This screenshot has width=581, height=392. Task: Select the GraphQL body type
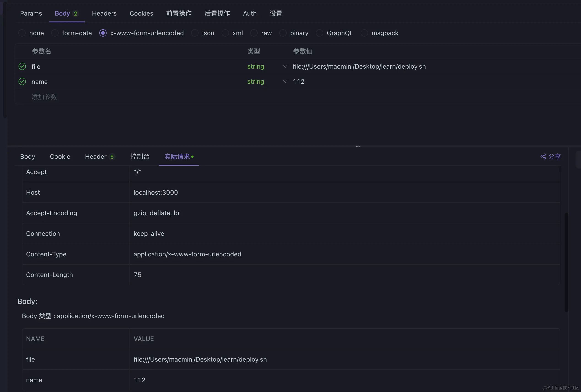pyautogui.click(x=319, y=33)
